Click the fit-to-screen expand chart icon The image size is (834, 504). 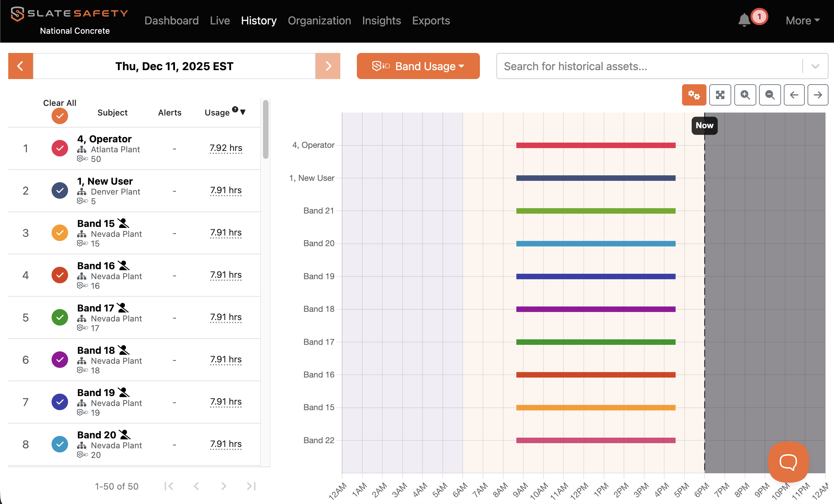720,95
